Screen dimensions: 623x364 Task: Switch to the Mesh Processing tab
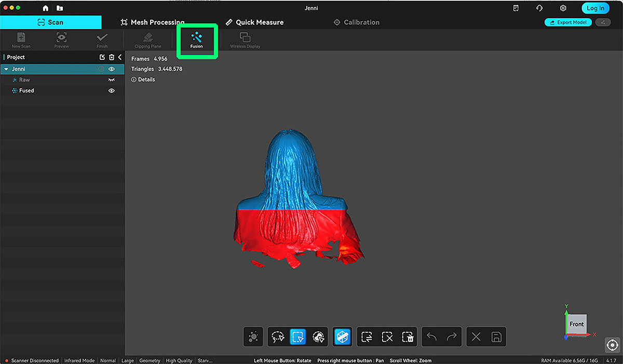(153, 22)
